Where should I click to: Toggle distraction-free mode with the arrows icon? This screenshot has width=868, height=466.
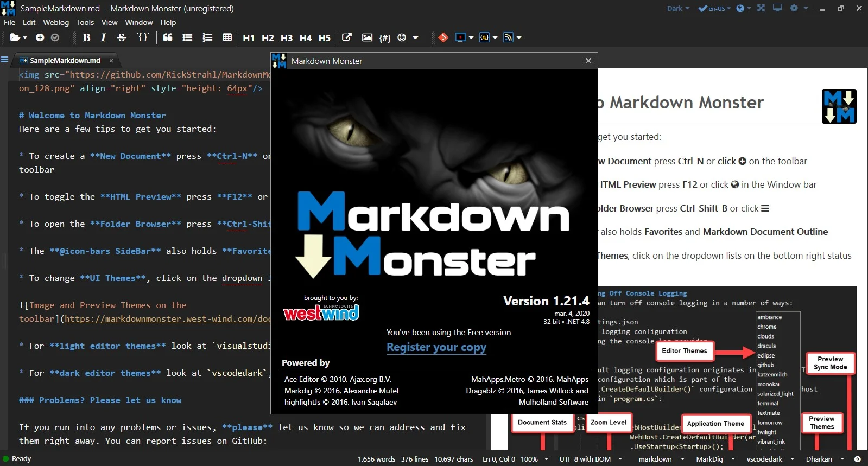point(761,8)
